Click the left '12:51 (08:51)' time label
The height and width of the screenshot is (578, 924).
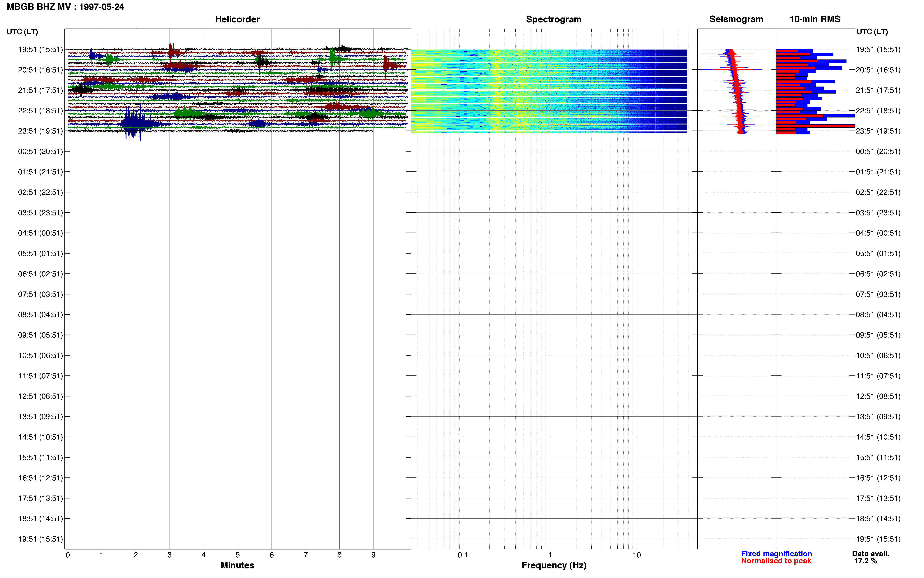(41, 396)
